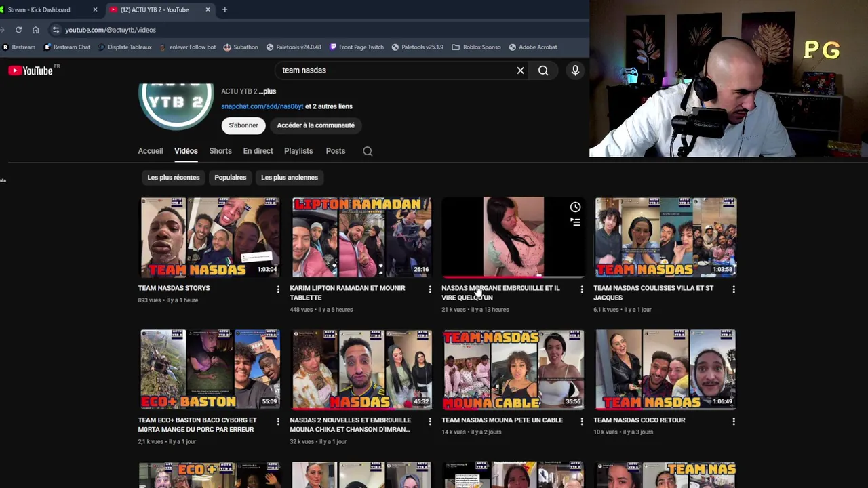Open MOUNA CABLE video thumbnail
The image size is (868, 488).
(513, 369)
